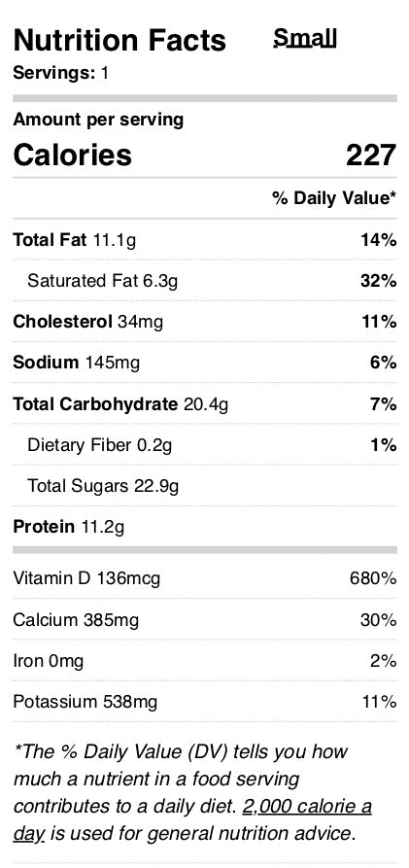This screenshot has width=409, height=868.
Task: Click the 32% saturated fat daily value
Action: point(379,281)
